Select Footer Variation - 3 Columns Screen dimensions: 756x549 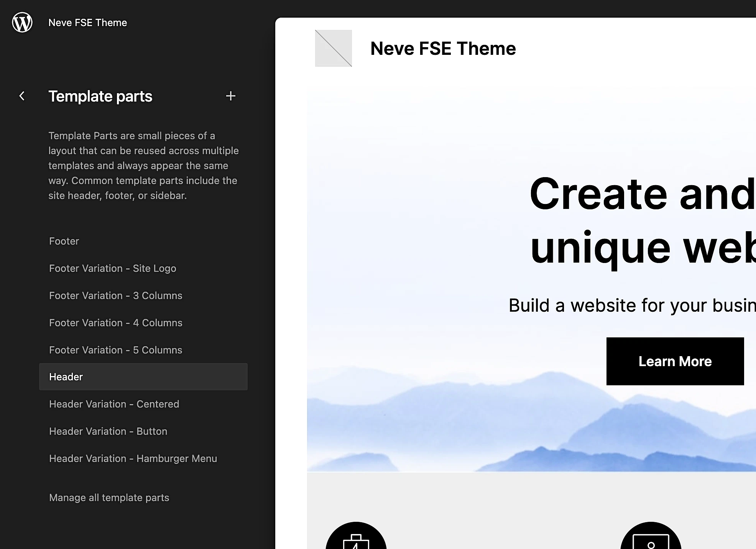point(116,295)
